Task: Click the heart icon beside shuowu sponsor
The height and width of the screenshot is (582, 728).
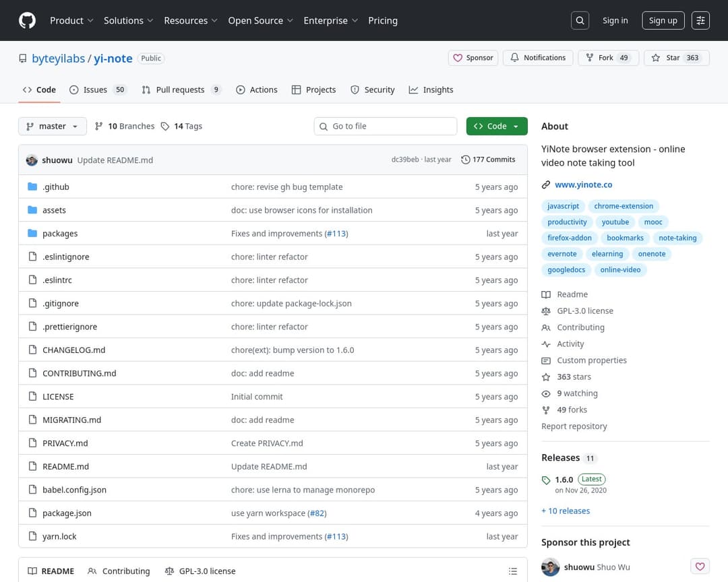Action: pos(700,567)
